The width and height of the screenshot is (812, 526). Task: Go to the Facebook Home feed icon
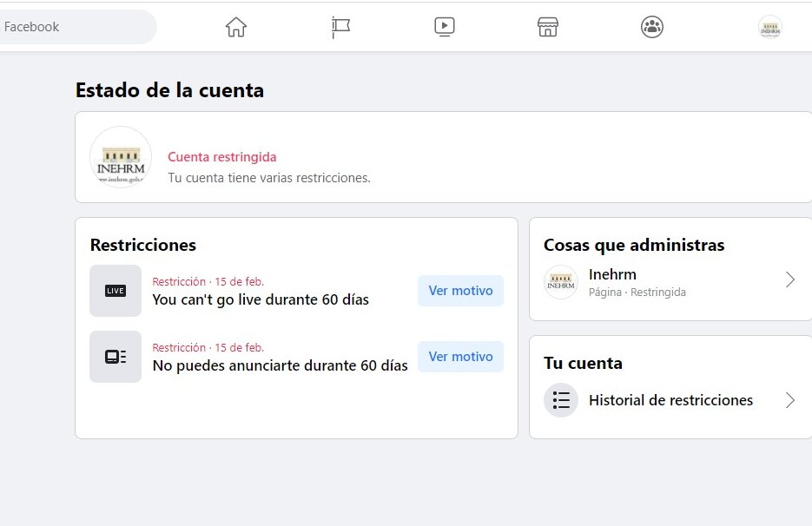click(x=235, y=27)
